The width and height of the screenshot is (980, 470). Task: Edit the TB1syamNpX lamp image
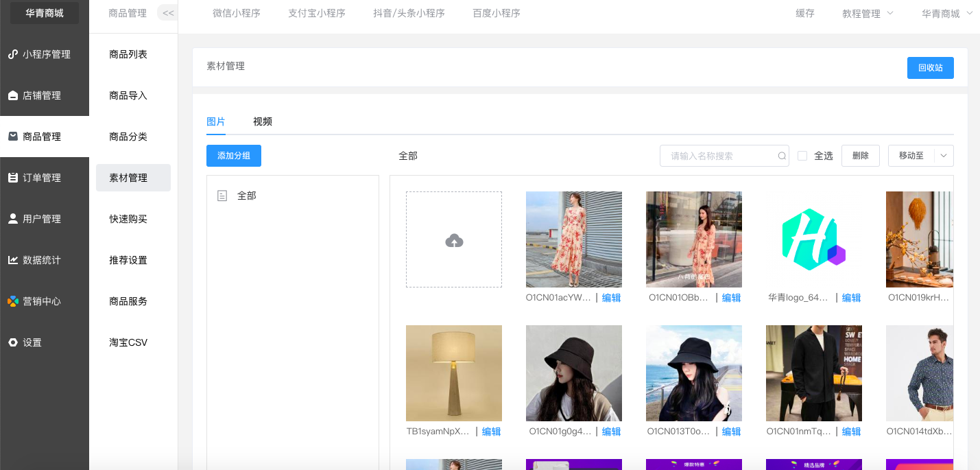coord(492,432)
